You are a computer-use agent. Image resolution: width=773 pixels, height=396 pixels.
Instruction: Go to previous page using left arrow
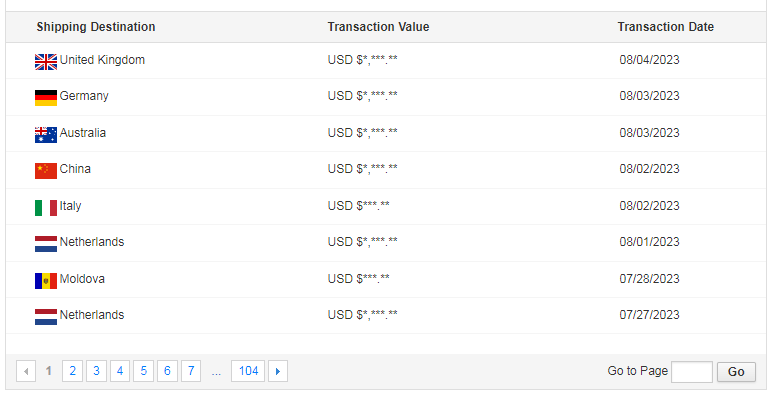pyautogui.click(x=26, y=371)
